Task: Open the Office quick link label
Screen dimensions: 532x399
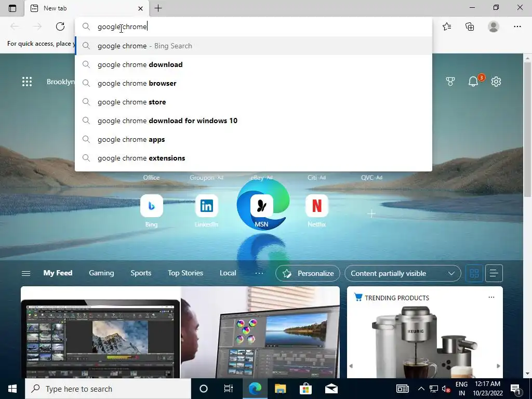Action: pyautogui.click(x=151, y=178)
